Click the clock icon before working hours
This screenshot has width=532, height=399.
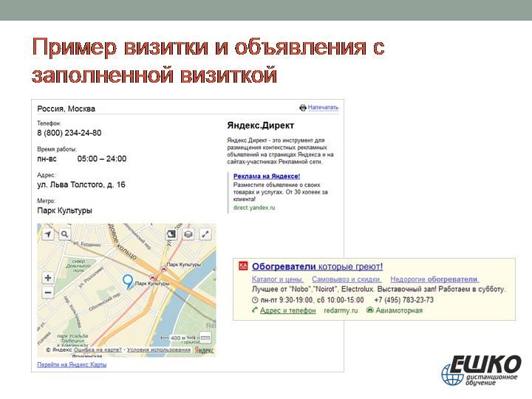(x=255, y=300)
